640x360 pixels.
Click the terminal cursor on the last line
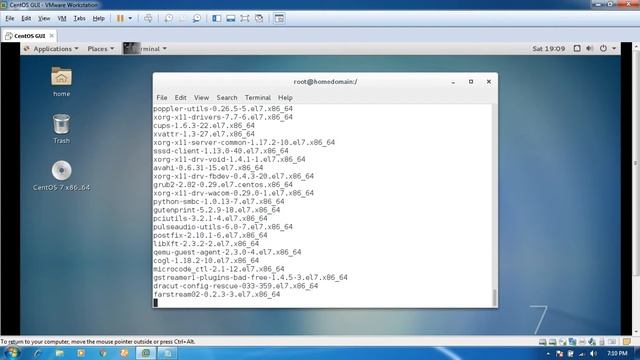click(x=156, y=302)
